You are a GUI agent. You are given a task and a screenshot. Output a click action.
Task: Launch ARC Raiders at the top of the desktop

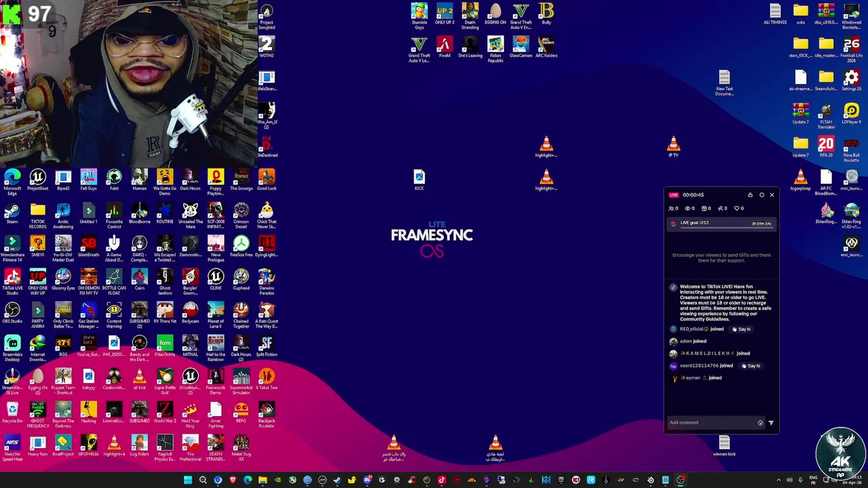click(547, 47)
